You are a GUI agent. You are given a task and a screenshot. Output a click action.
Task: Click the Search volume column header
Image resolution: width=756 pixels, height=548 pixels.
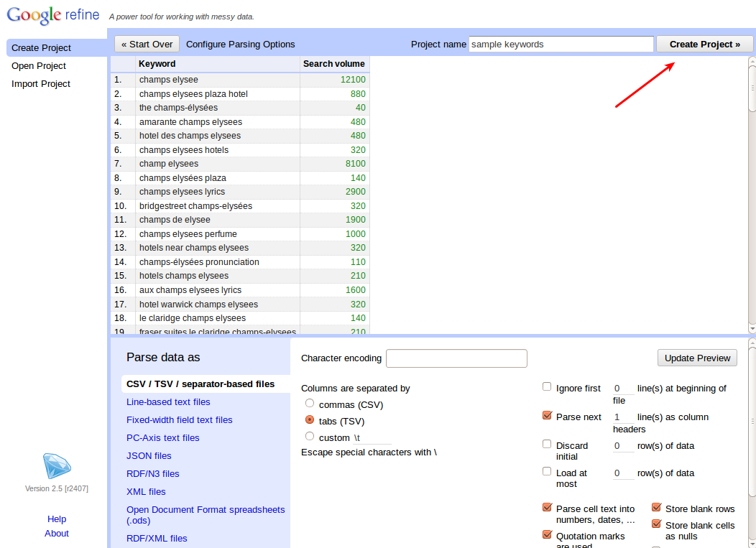click(x=334, y=64)
